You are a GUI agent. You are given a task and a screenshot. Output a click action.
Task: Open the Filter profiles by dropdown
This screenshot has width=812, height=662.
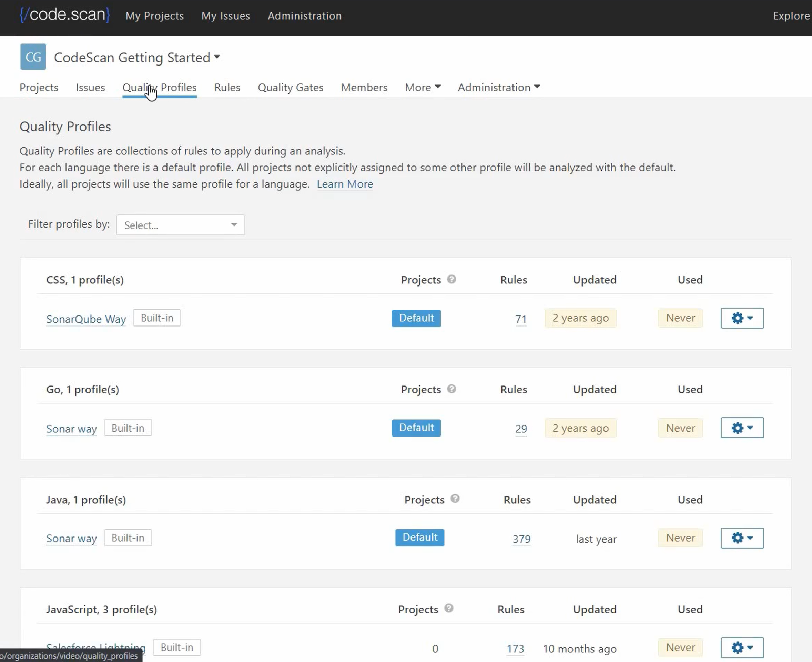pyautogui.click(x=180, y=225)
